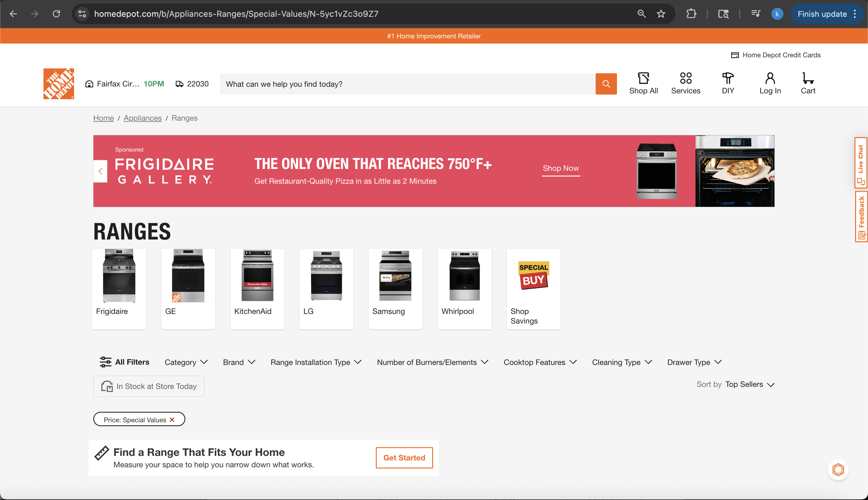Open All Filters panel
Image resolution: width=868 pixels, height=500 pixels.
tap(124, 362)
